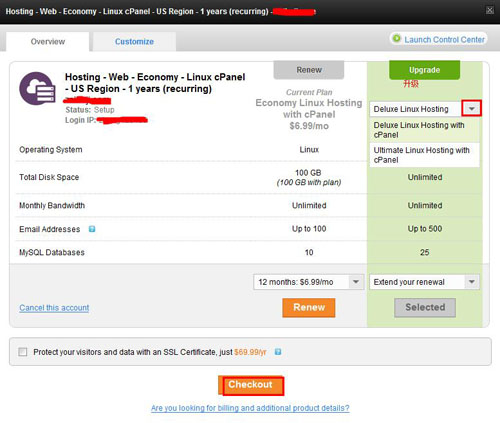Click the SSL Certificate info help icon
The height and width of the screenshot is (423, 500).
click(x=278, y=352)
